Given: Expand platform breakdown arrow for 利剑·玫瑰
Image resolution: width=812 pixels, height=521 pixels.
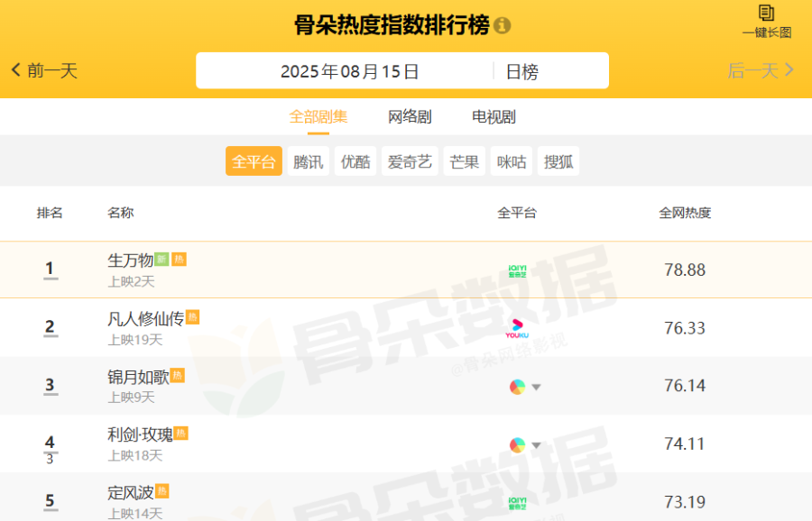Looking at the screenshot, I should point(537,445).
